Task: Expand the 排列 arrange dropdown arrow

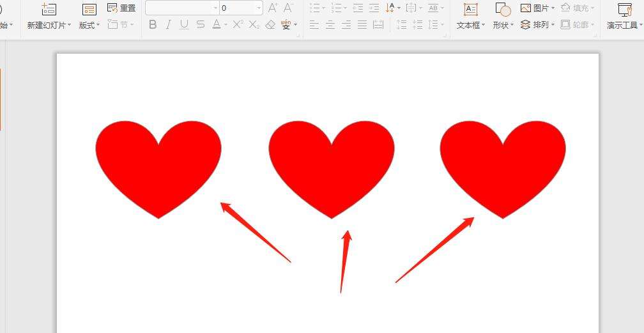Action: (x=553, y=25)
